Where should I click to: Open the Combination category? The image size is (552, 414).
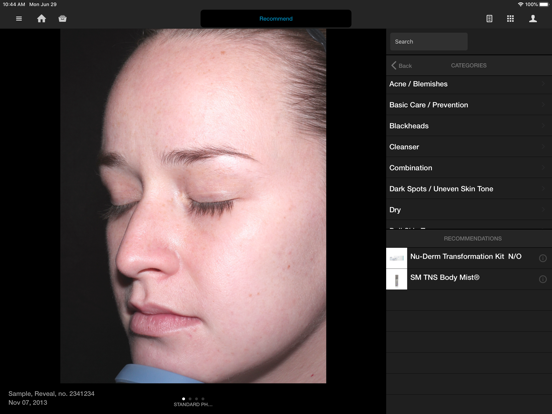pyautogui.click(x=469, y=168)
